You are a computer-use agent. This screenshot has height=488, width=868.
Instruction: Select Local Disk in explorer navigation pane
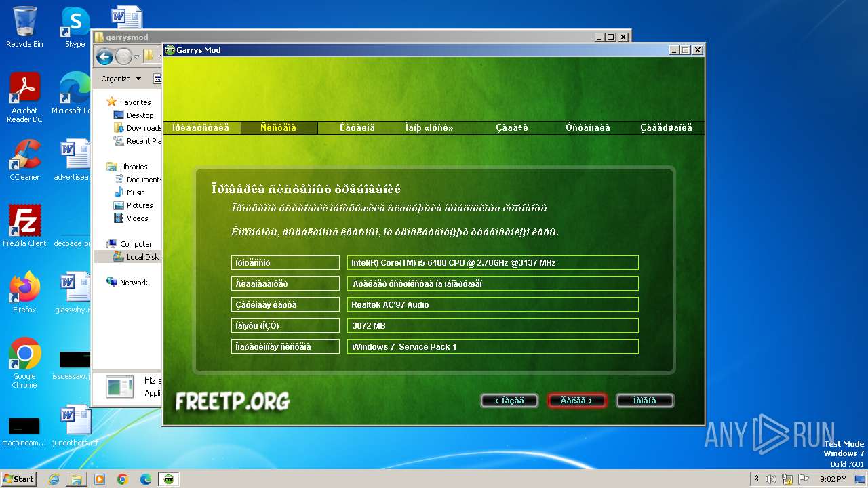[x=137, y=257]
